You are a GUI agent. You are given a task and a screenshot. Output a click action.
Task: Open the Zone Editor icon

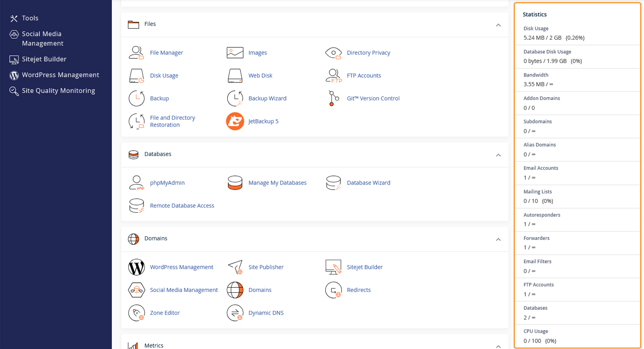[x=137, y=313]
